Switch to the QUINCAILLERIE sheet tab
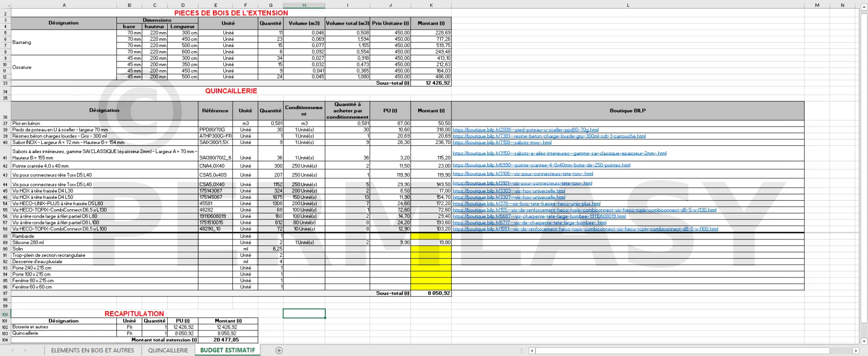868x356 pixels. tap(168, 351)
